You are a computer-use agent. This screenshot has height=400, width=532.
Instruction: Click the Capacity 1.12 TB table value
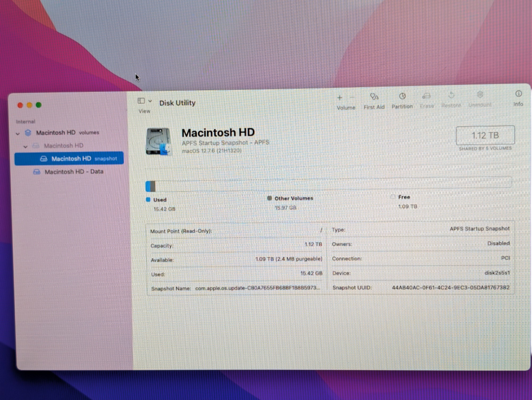click(313, 244)
